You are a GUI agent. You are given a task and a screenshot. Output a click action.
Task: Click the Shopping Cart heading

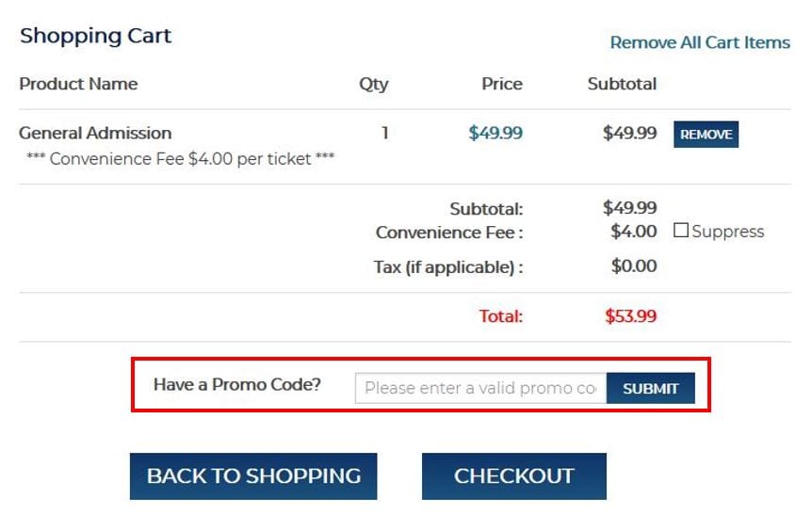tap(95, 37)
